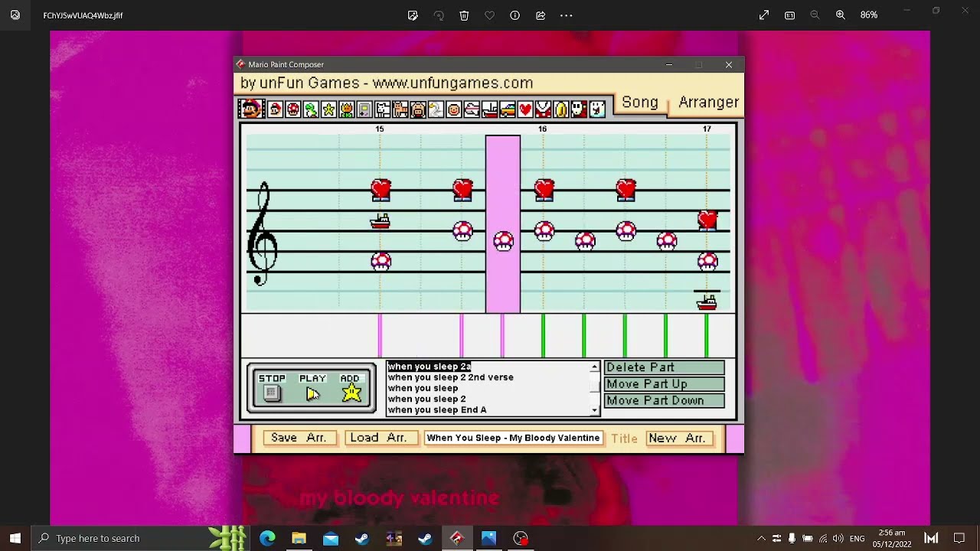The height and width of the screenshot is (551, 980).
Task: Click the large Mario filmstrip icon
Action: tap(250, 109)
